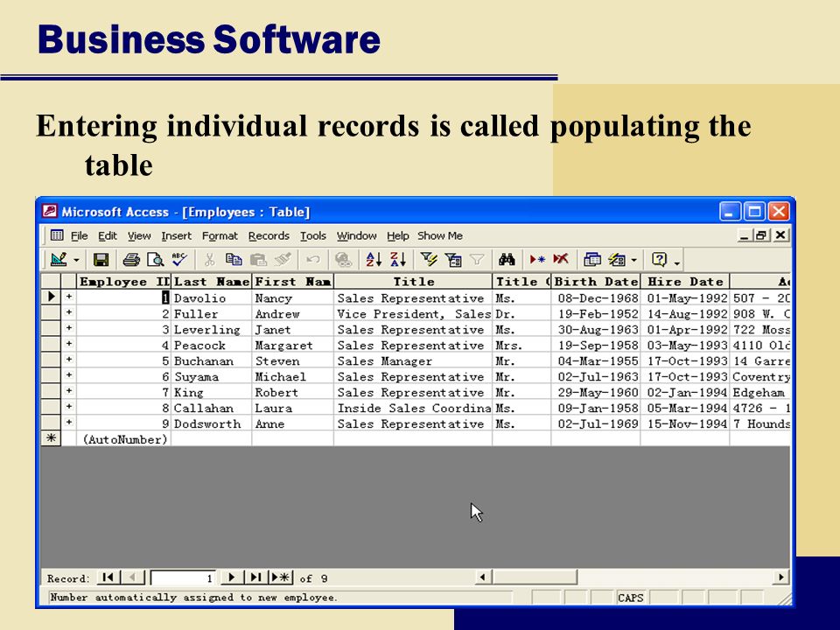Click the New Object toolbar icon

[617, 260]
